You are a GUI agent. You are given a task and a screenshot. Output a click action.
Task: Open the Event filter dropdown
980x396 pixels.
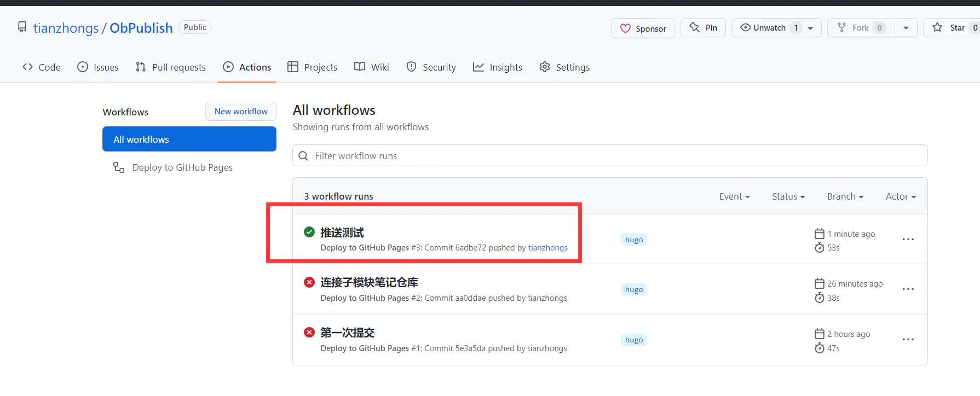pos(734,196)
